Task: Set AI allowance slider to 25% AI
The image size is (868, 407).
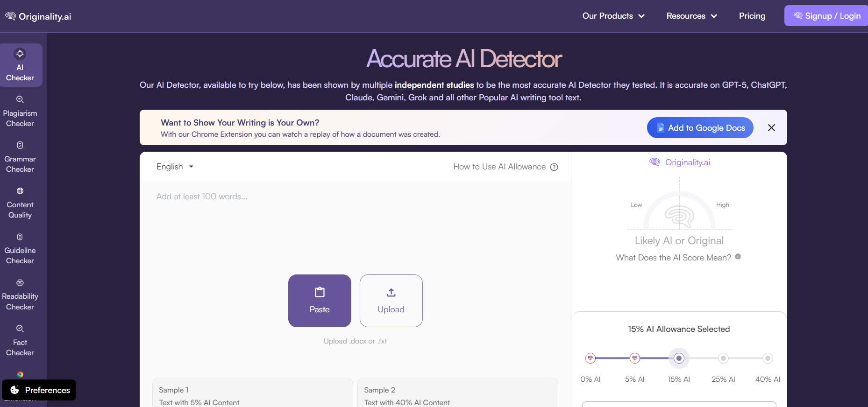Action: point(723,358)
